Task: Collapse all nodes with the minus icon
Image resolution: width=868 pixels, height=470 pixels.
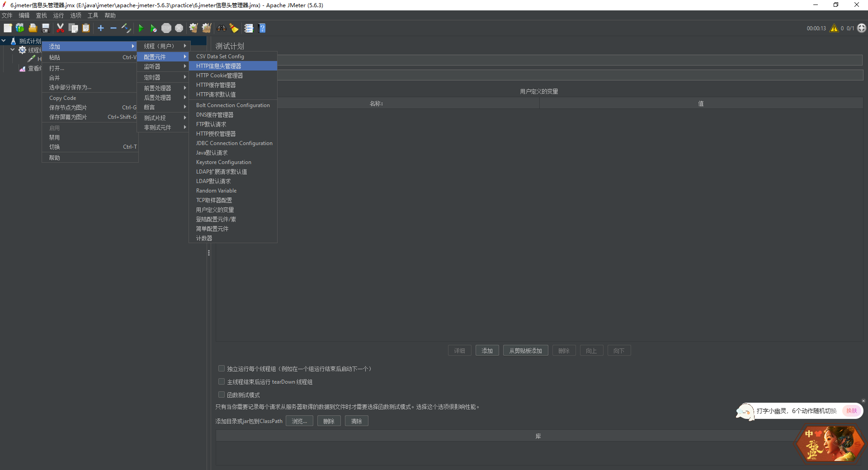Action: 113,28
